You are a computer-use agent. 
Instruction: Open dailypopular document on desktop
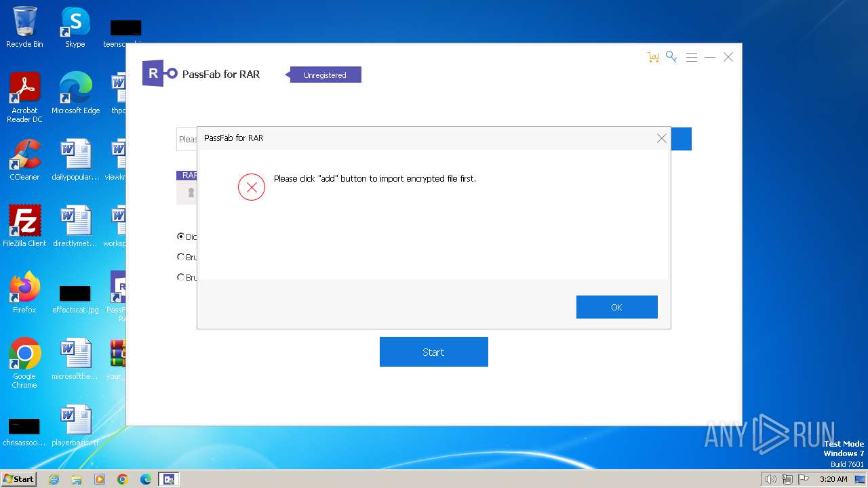[75, 160]
